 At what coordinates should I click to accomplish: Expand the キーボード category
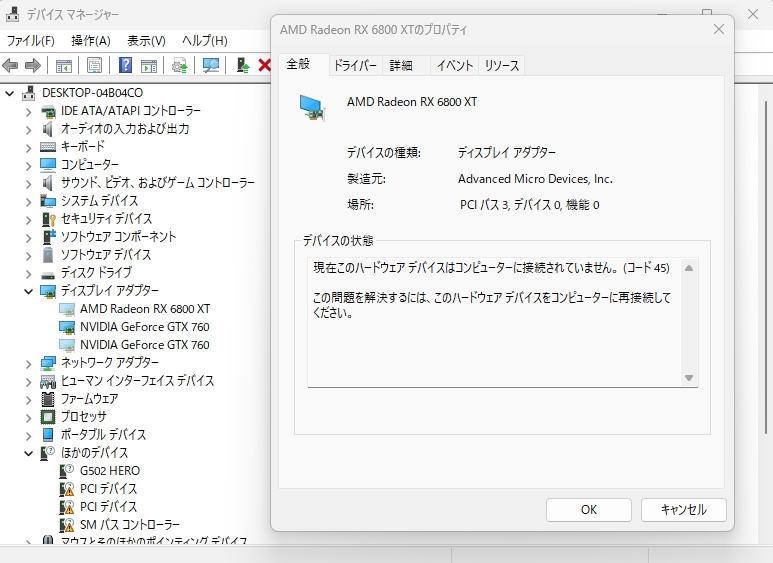29,147
